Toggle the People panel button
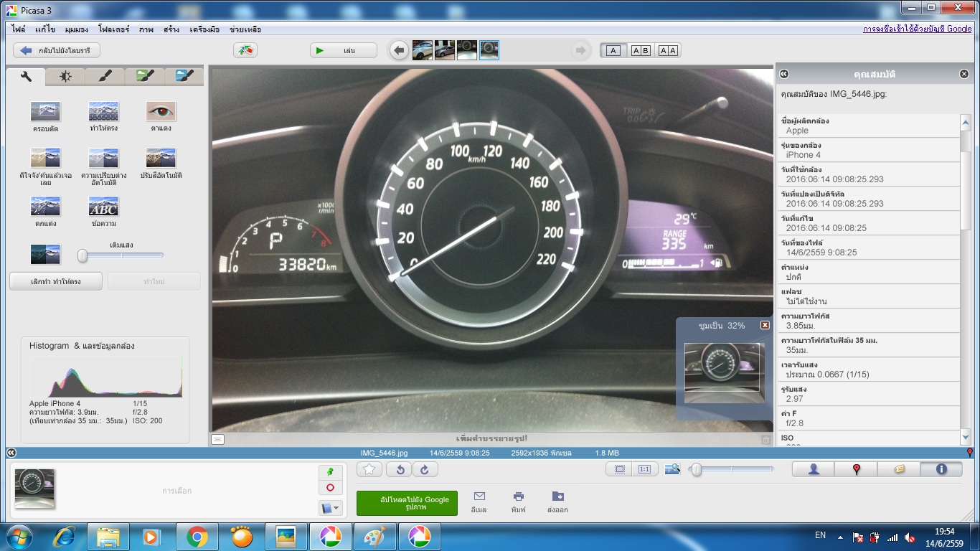The height and width of the screenshot is (551, 980). coord(814,469)
